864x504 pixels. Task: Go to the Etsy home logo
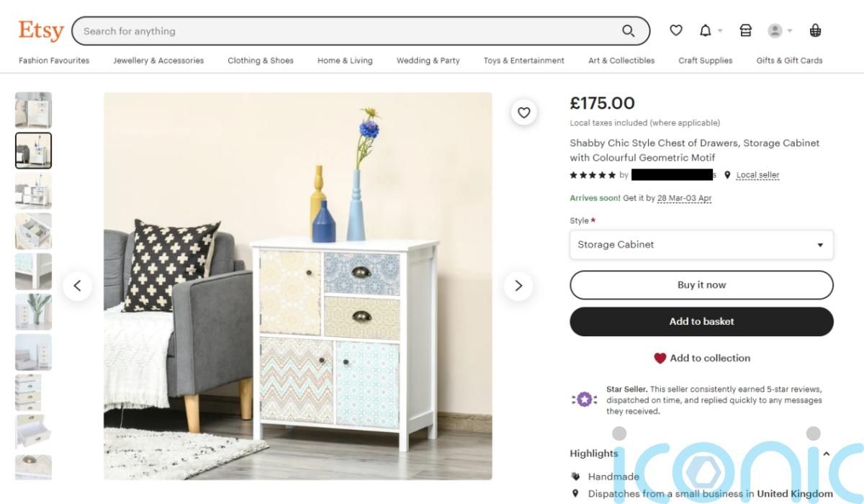(x=41, y=31)
